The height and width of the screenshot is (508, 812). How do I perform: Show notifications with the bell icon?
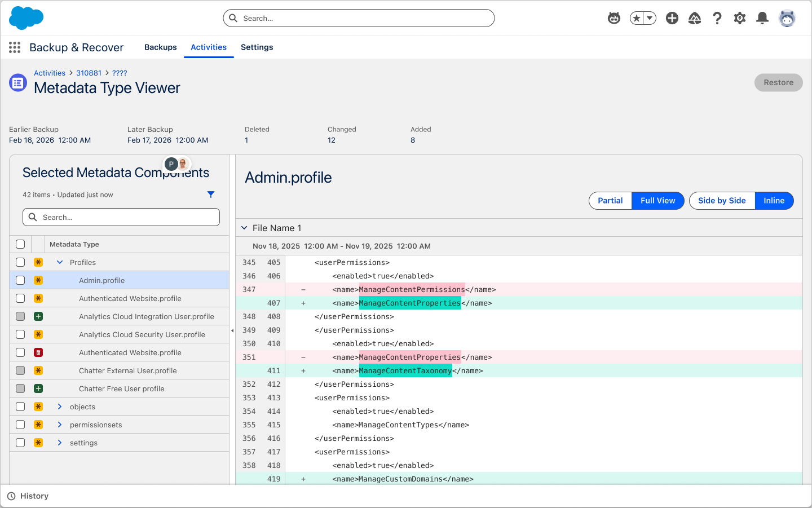click(762, 18)
